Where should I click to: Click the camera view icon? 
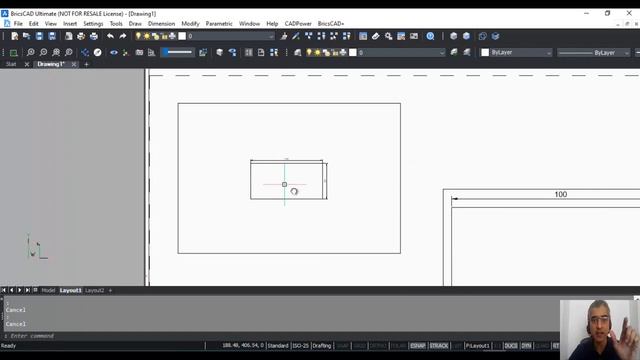point(139,53)
